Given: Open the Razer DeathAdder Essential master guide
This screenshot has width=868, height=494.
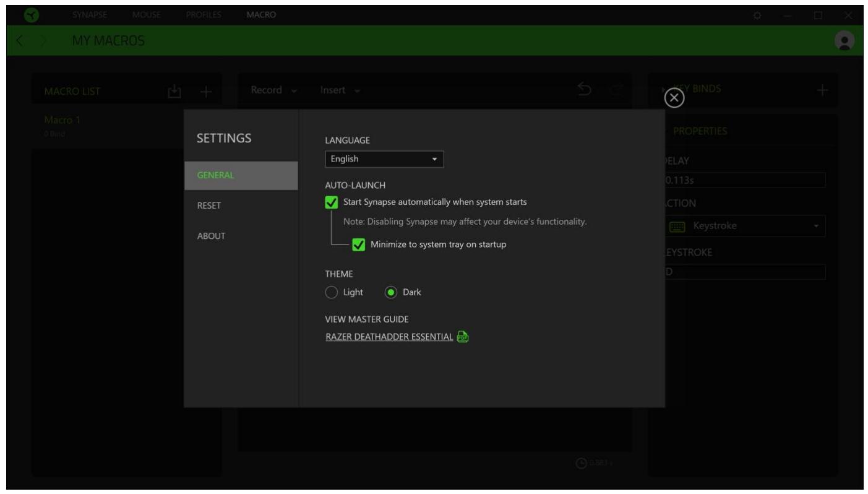Looking at the screenshot, I should click(x=389, y=337).
